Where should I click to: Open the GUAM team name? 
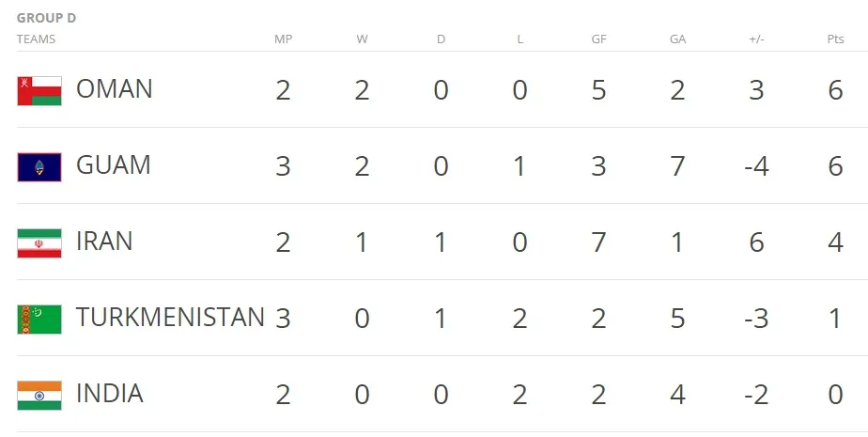(x=114, y=166)
